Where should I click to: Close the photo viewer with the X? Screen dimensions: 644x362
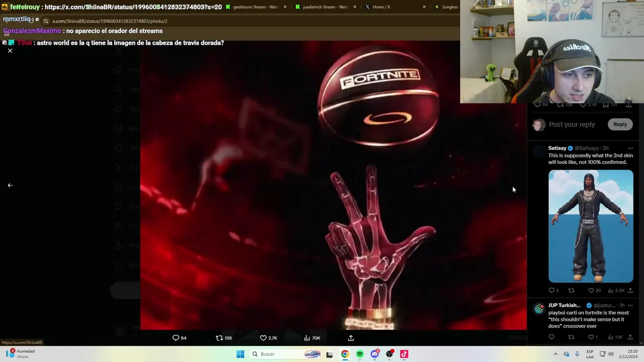pyautogui.click(x=10, y=51)
